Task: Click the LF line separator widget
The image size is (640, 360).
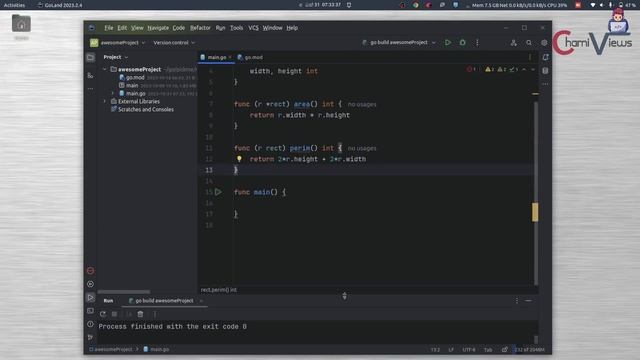Action: pos(451,350)
